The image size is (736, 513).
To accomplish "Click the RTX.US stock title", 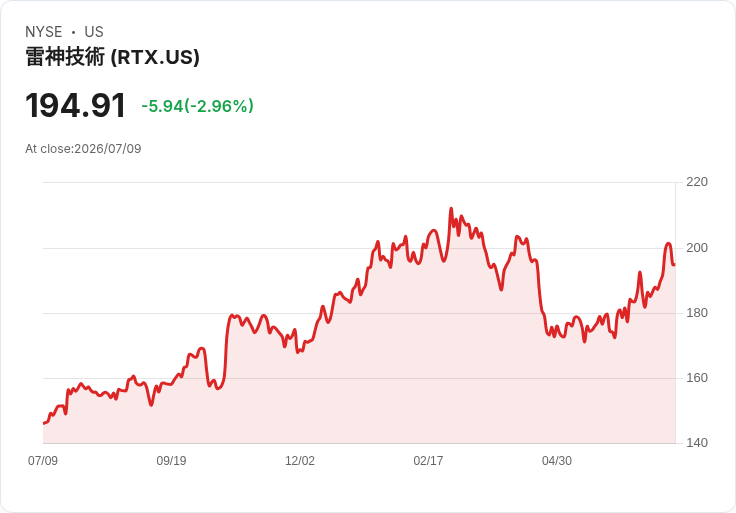I will click(112, 57).
